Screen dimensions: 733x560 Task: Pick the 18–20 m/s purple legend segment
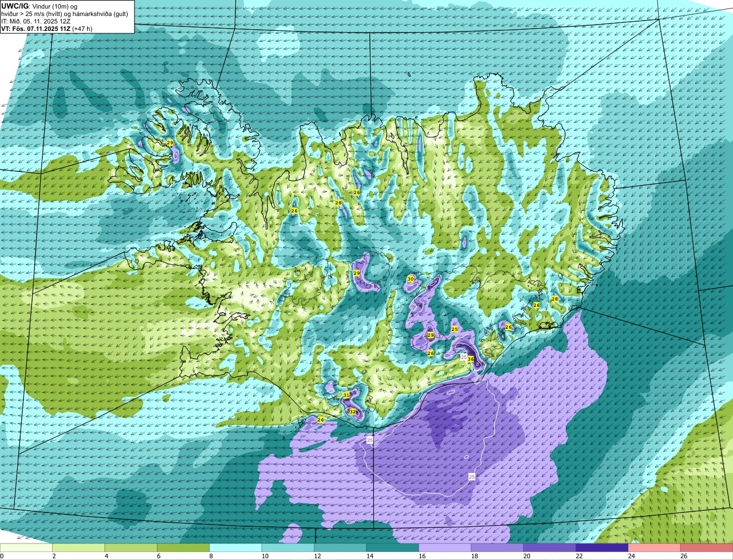498,547
